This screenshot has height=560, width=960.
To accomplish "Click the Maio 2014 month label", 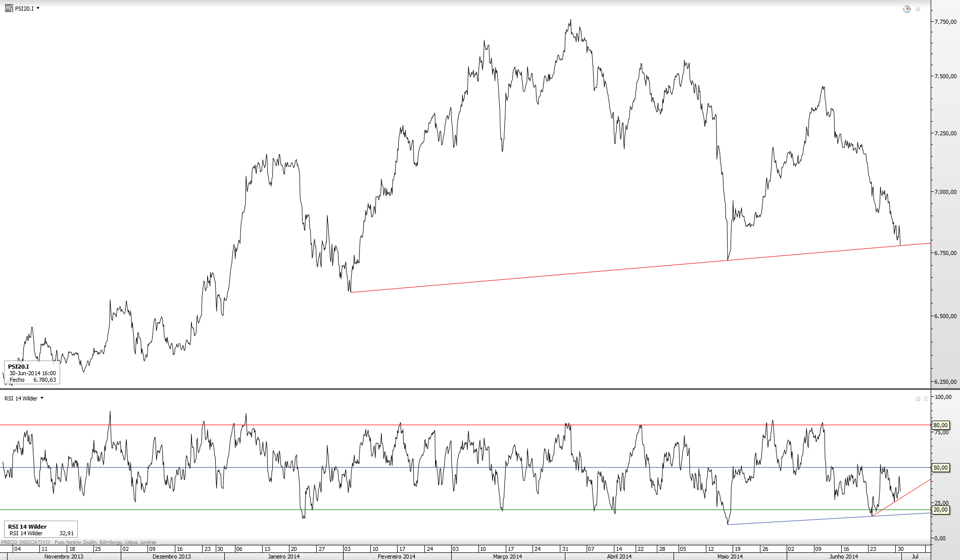I will coord(730,556).
